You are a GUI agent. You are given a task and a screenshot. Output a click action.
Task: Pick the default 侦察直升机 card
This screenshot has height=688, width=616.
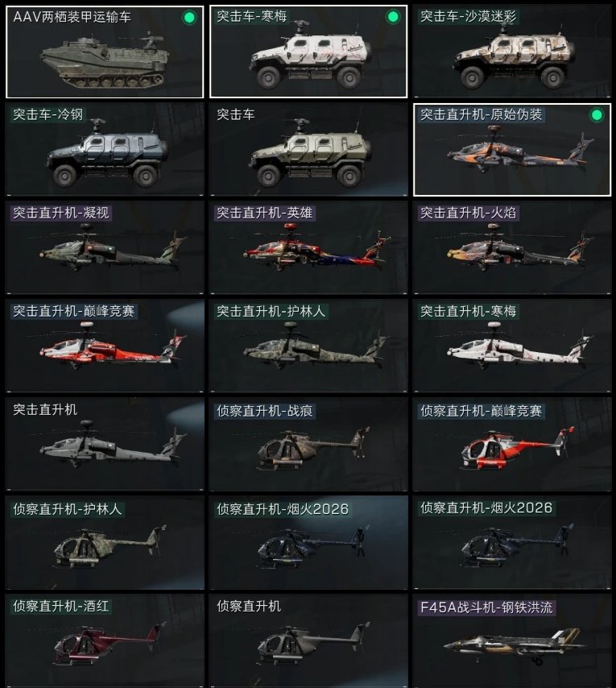pyautogui.click(x=308, y=641)
